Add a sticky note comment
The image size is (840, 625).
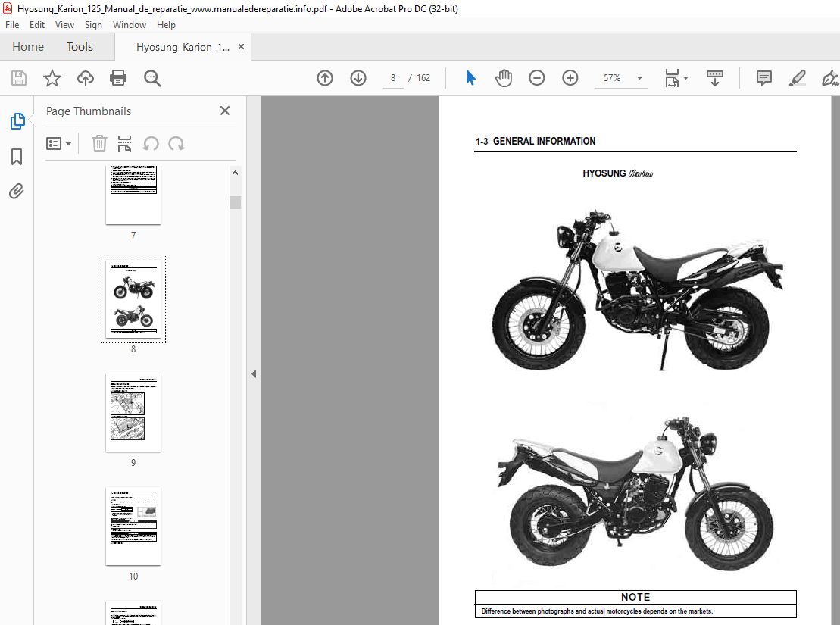[x=763, y=78]
